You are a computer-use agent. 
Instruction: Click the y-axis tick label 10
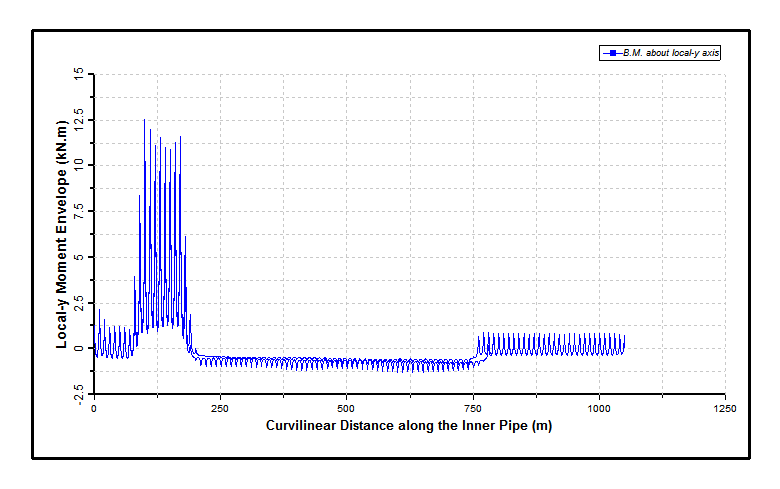79,165
